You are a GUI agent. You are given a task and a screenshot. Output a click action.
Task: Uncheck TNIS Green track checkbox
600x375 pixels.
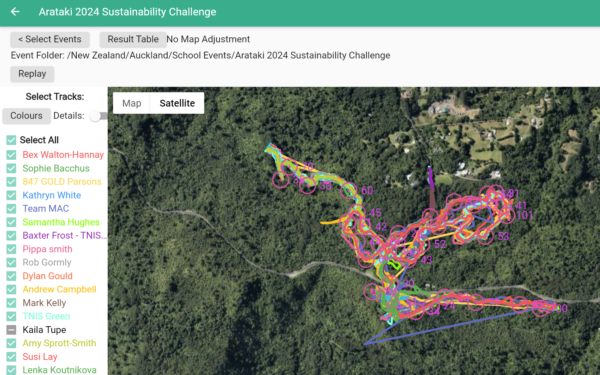click(x=11, y=316)
